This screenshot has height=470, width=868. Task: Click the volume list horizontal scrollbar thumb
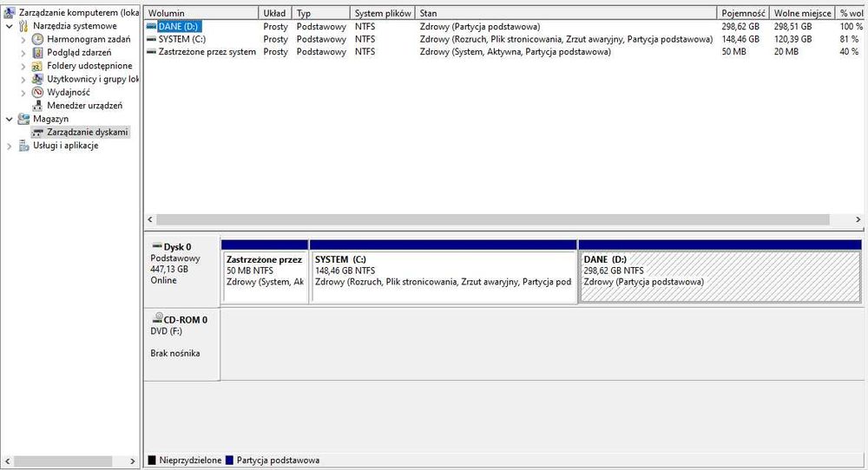[x=493, y=219]
